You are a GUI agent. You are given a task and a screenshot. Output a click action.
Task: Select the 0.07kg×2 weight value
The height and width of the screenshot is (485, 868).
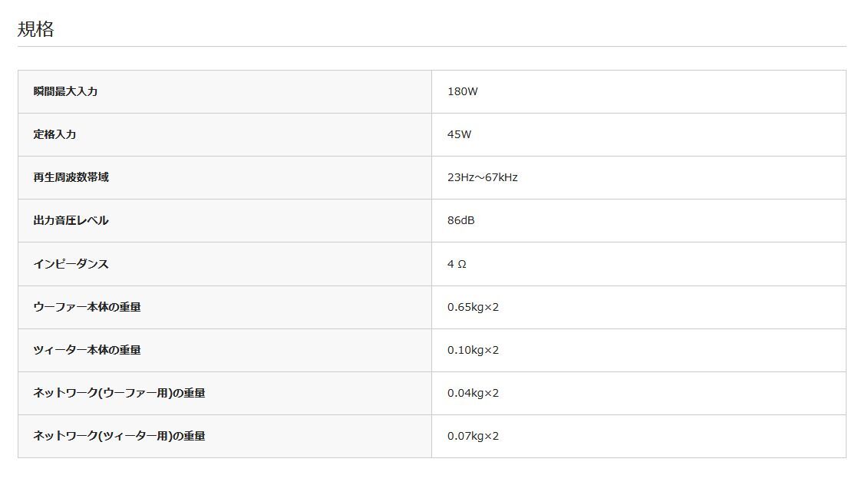473,436
